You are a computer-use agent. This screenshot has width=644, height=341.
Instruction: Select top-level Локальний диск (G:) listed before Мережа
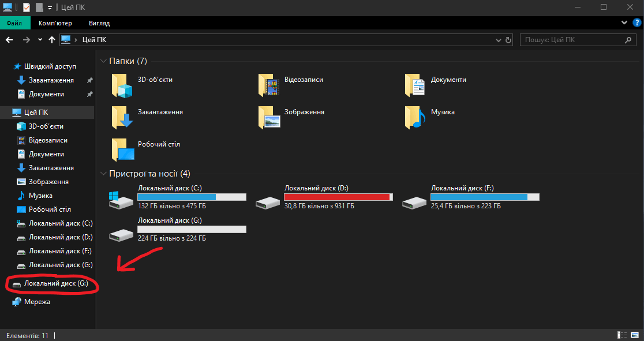[56, 283]
